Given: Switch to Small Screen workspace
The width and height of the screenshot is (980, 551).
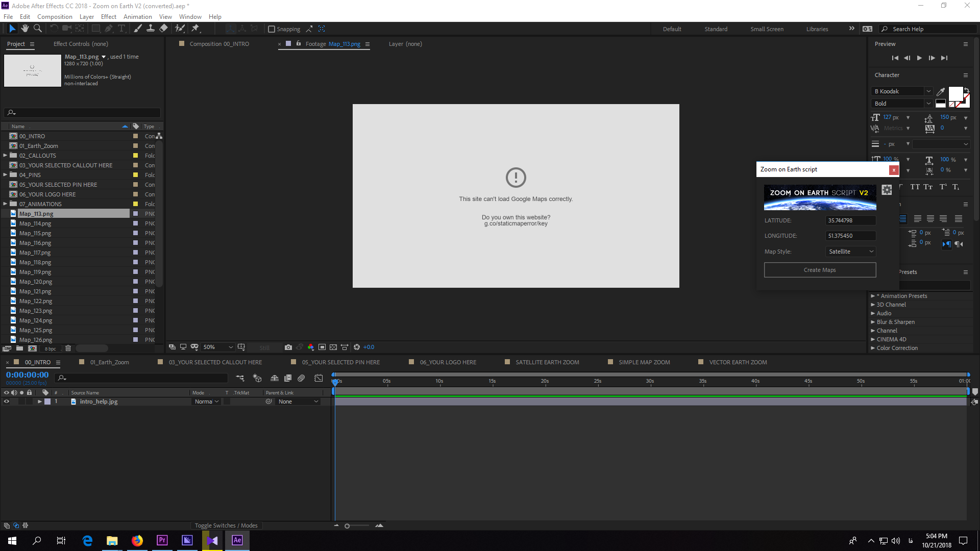Looking at the screenshot, I should [x=767, y=29].
